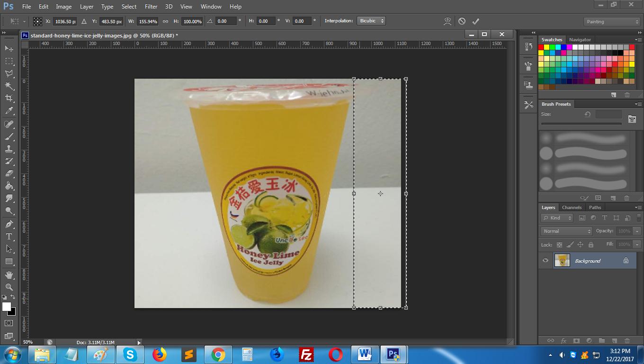Select the Eyedropper tool
Viewport: 644px width, 364px height.
[9, 111]
